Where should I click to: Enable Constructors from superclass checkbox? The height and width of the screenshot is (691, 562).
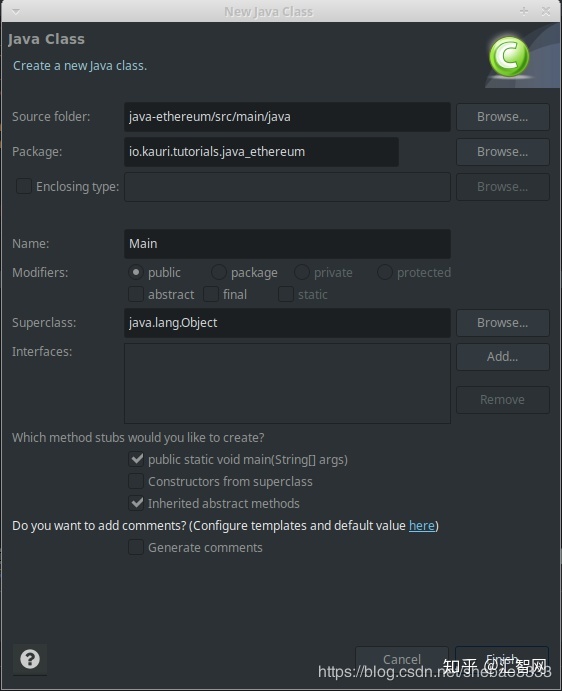pyautogui.click(x=136, y=481)
